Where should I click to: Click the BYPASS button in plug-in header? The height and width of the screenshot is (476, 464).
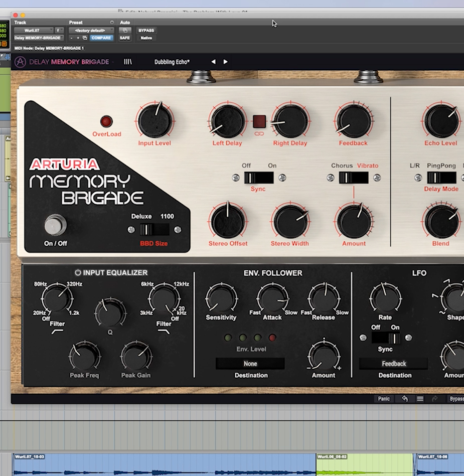(x=146, y=31)
